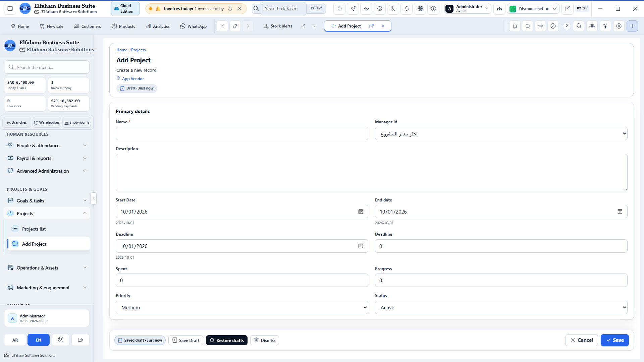The image size is (644, 362).
Task: Open Projects list in sidebar
Action: pyautogui.click(x=48, y=229)
